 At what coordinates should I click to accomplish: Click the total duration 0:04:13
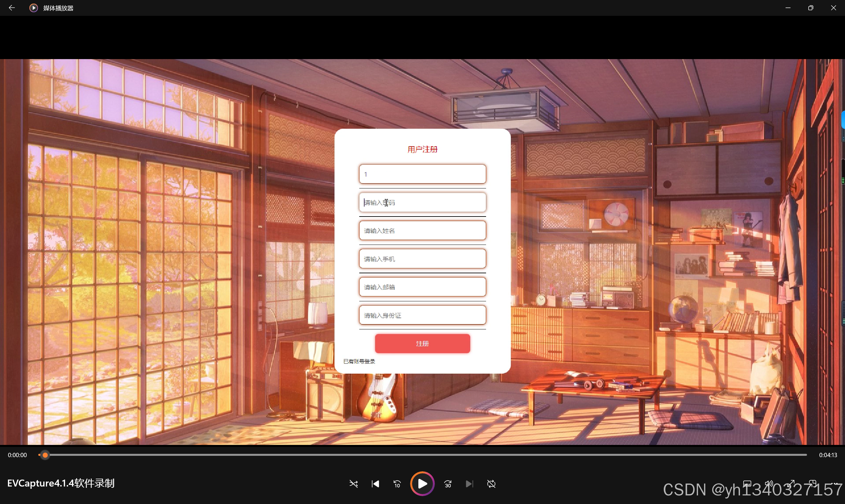[828, 455]
